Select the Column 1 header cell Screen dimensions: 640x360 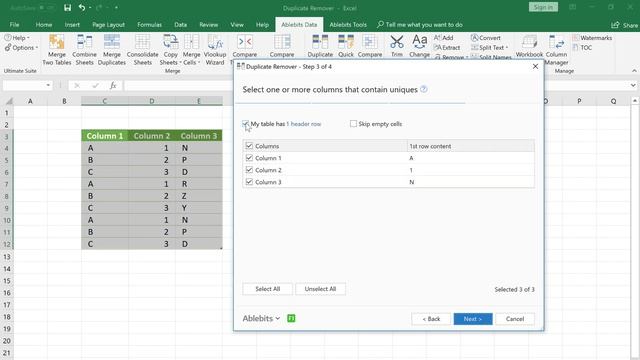(104, 136)
